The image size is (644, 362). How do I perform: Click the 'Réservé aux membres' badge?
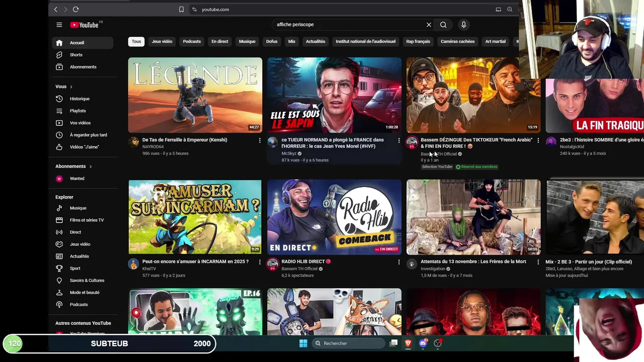point(476,167)
